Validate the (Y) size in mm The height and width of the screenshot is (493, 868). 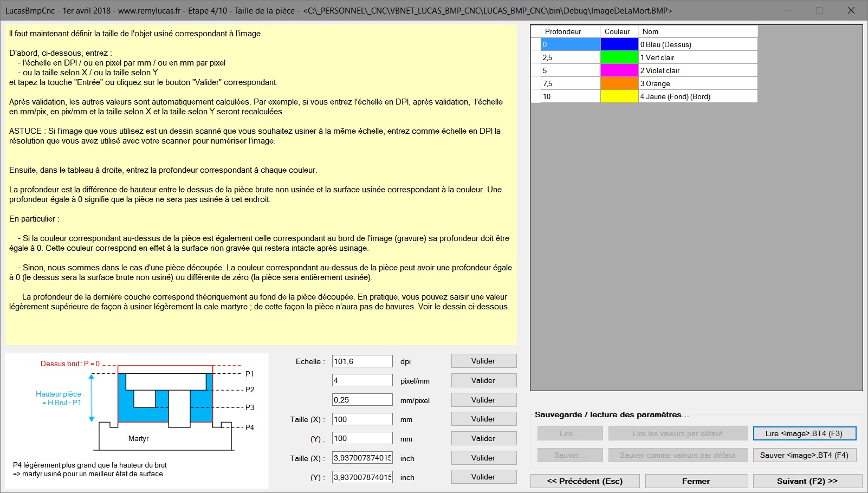(x=483, y=438)
